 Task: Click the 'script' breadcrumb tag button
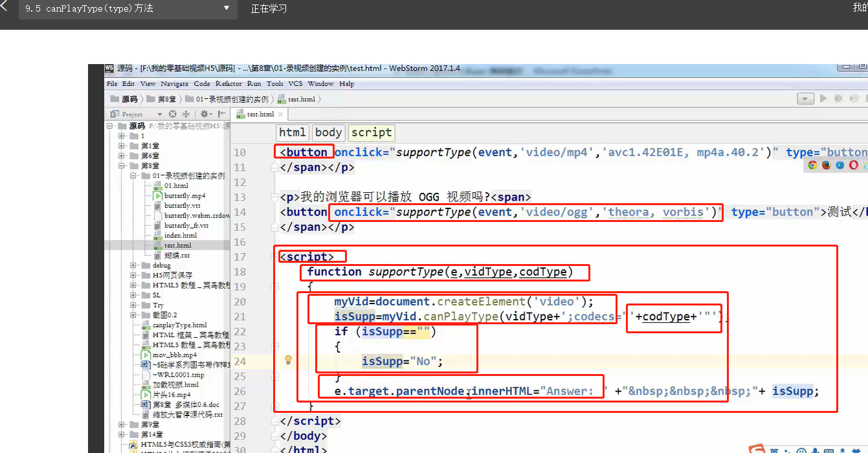click(372, 133)
